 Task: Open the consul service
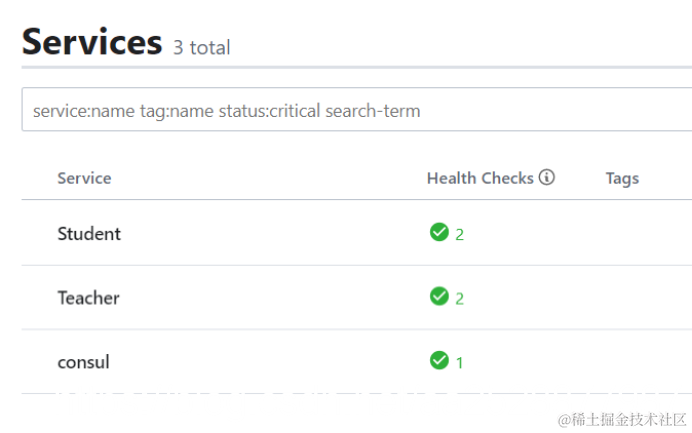pos(83,362)
